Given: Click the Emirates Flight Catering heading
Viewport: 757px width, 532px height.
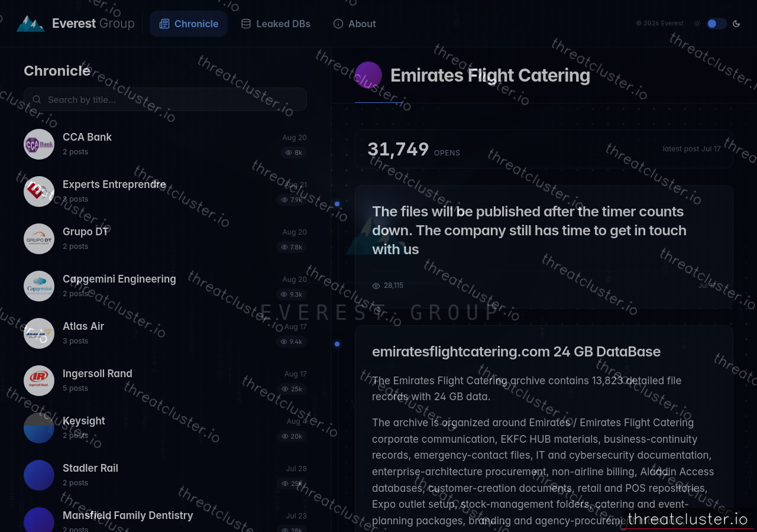Looking at the screenshot, I should tap(490, 75).
